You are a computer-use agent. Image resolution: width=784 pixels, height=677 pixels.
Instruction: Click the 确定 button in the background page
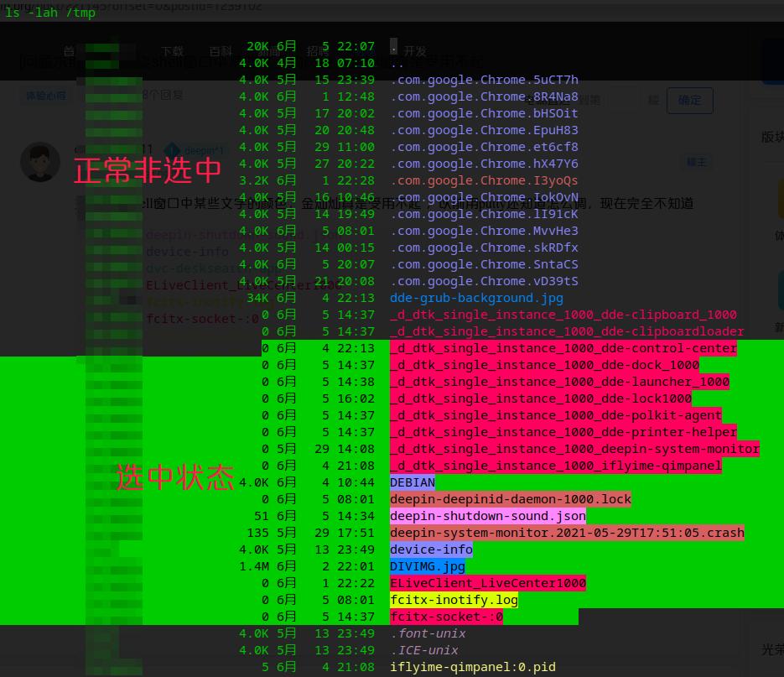689,100
